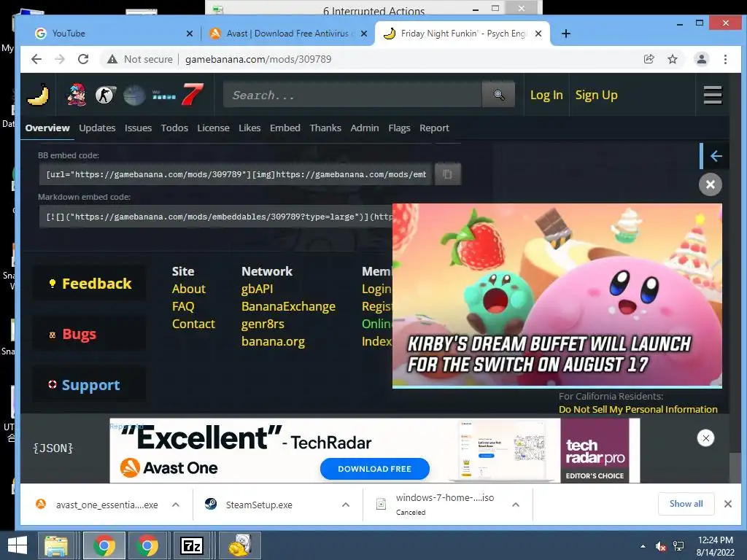The height and width of the screenshot is (560, 747).
Task: Open the Issues tab
Action: pyautogui.click(x=138, y=128)
